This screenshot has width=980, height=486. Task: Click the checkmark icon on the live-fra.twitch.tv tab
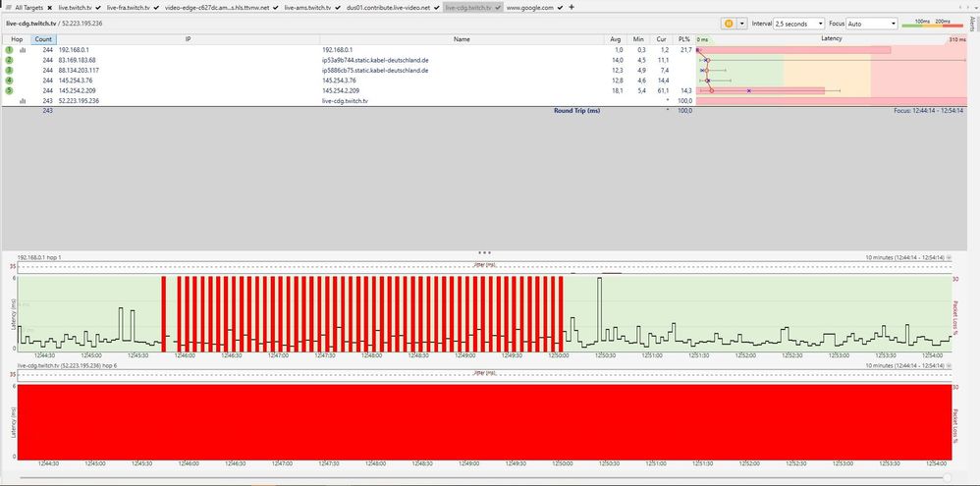click(x=155, y=8)
